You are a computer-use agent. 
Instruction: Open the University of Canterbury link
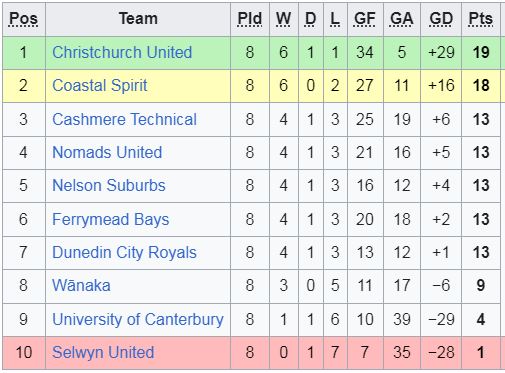pyautogui.click(x=138, y=319)
